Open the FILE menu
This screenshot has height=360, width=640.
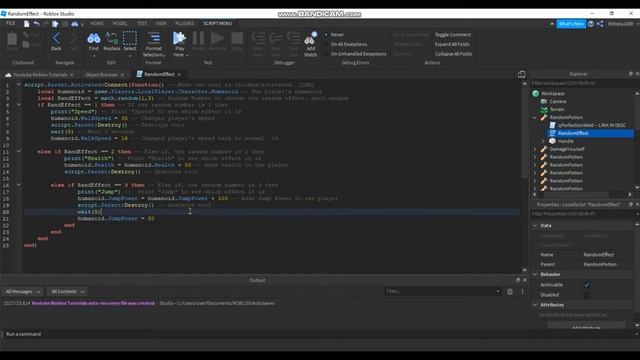[11, 23]
